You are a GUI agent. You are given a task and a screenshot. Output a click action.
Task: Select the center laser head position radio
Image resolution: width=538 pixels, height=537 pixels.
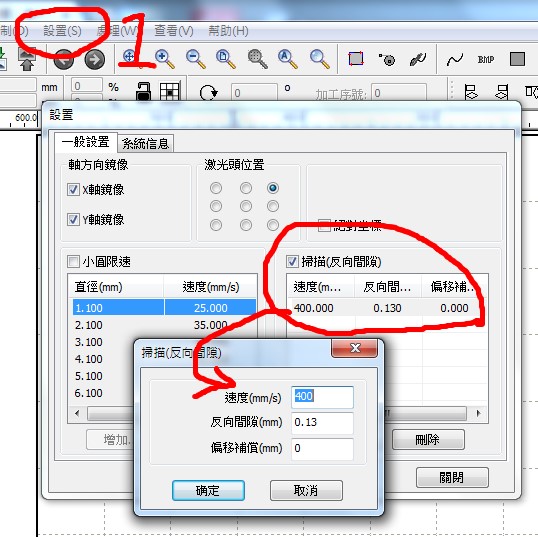[246, 206]
